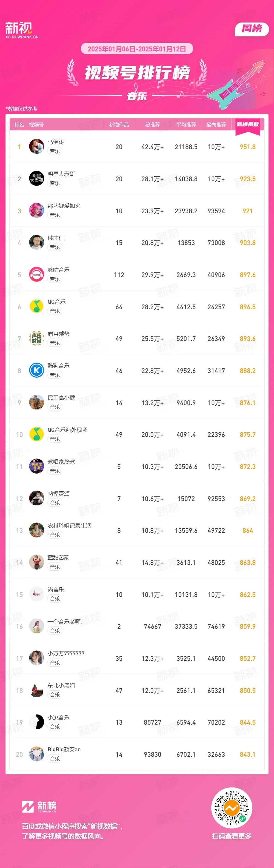Open the 那艺娜爱如火 account name
Screen dimensions: 274x868
pyautogui.click(x=64, y=206)
